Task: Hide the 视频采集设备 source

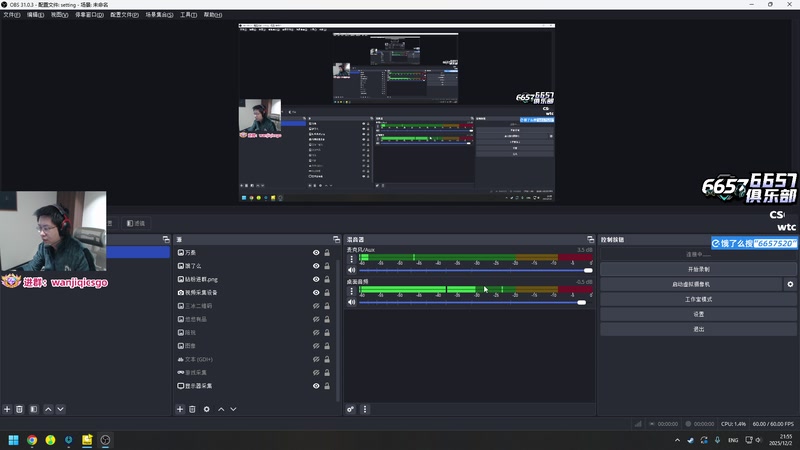Action: point(316,292)
